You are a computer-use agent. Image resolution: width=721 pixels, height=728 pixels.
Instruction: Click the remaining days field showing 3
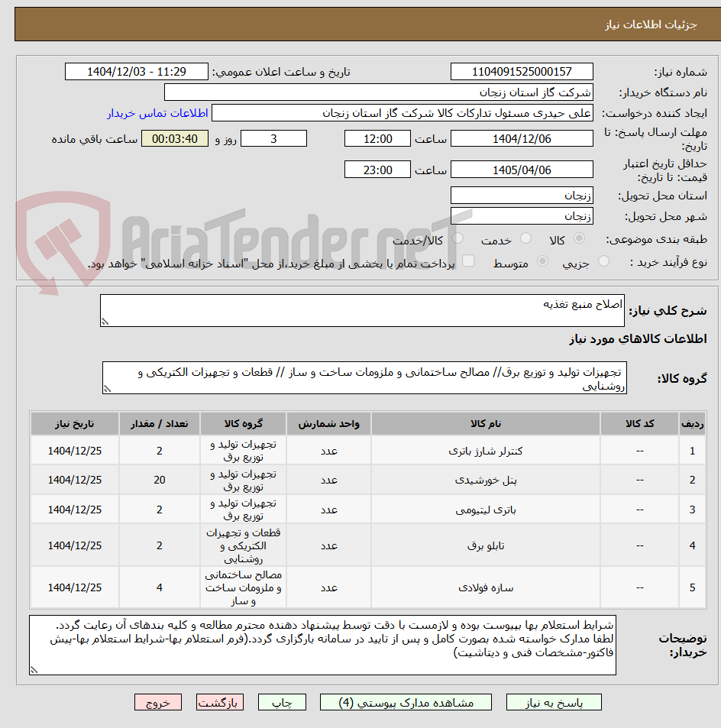pos(273,138)
